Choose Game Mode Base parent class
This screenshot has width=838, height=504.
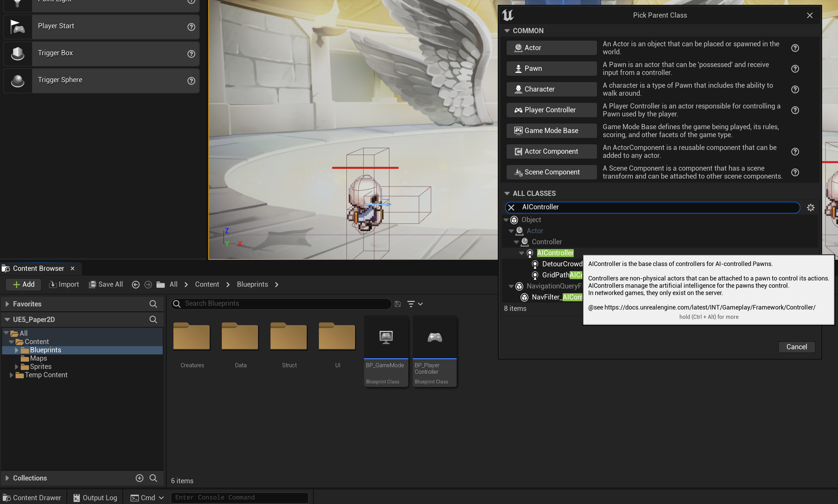tap(551, 131)
